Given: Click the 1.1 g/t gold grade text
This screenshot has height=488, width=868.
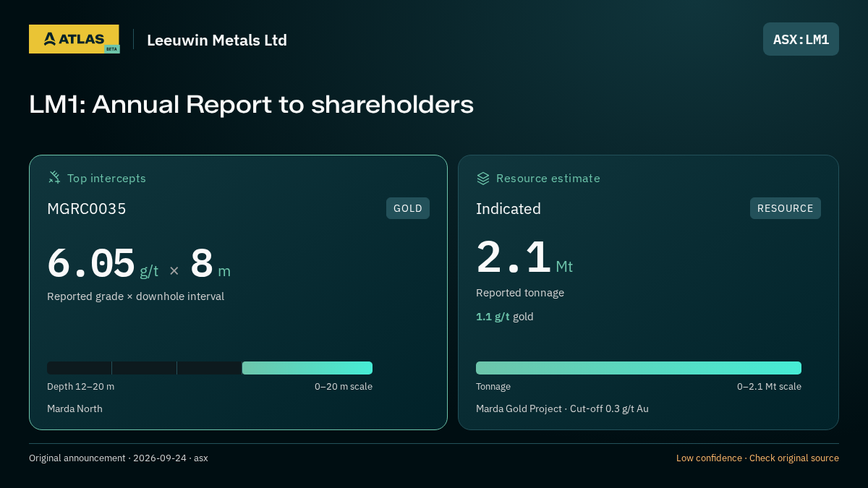Looking at the screenshot, I should pyautogui.click(x=505, y=317).
